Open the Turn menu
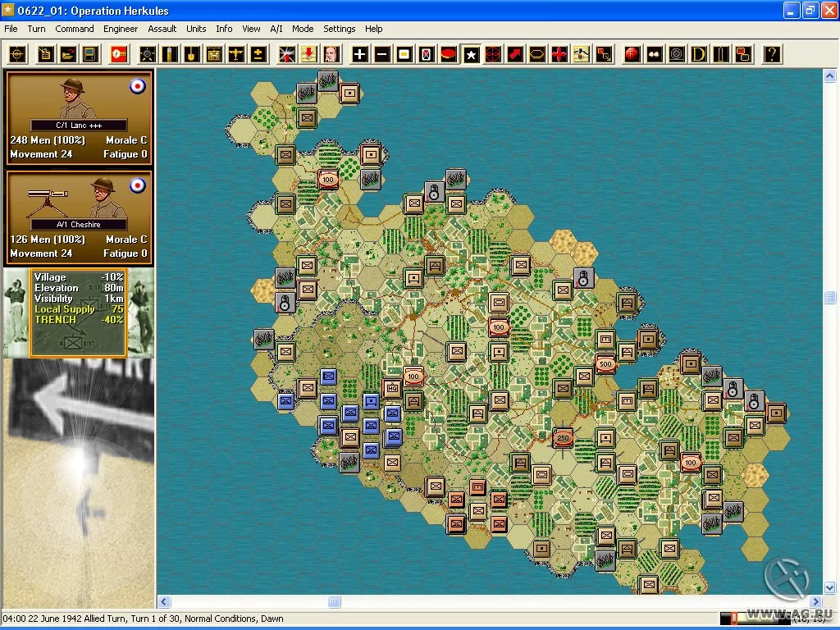The image size is (840, 630). 36,29
